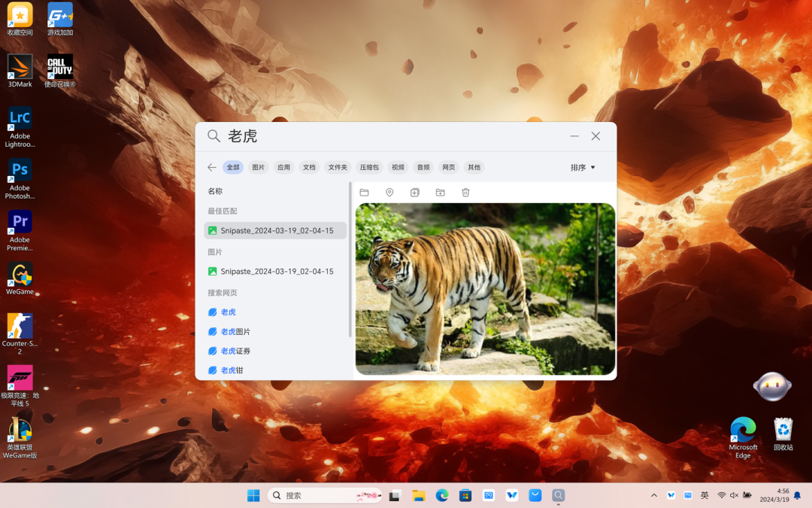812x508 pixels.
Task: Click the tiger preview image
Action: 485,289
